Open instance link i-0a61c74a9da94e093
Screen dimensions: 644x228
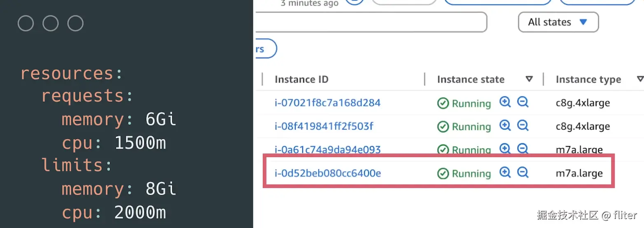[327, 149]
